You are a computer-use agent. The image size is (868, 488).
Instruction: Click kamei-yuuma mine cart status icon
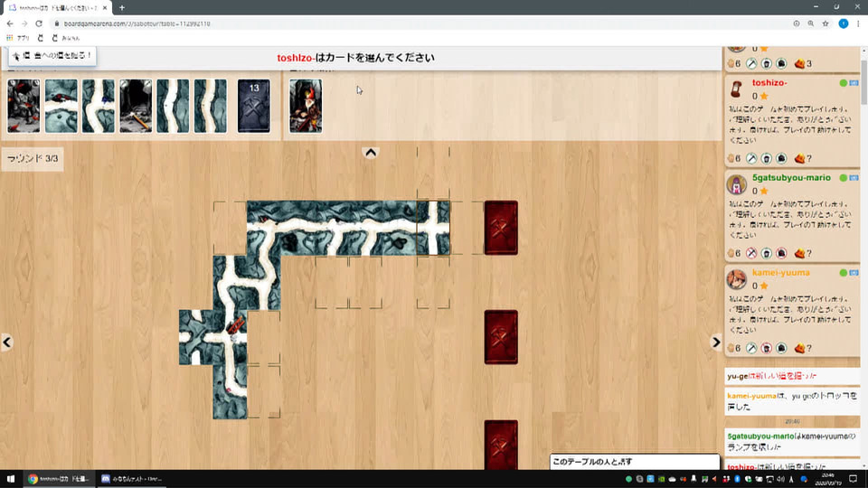tap(781, 348)
